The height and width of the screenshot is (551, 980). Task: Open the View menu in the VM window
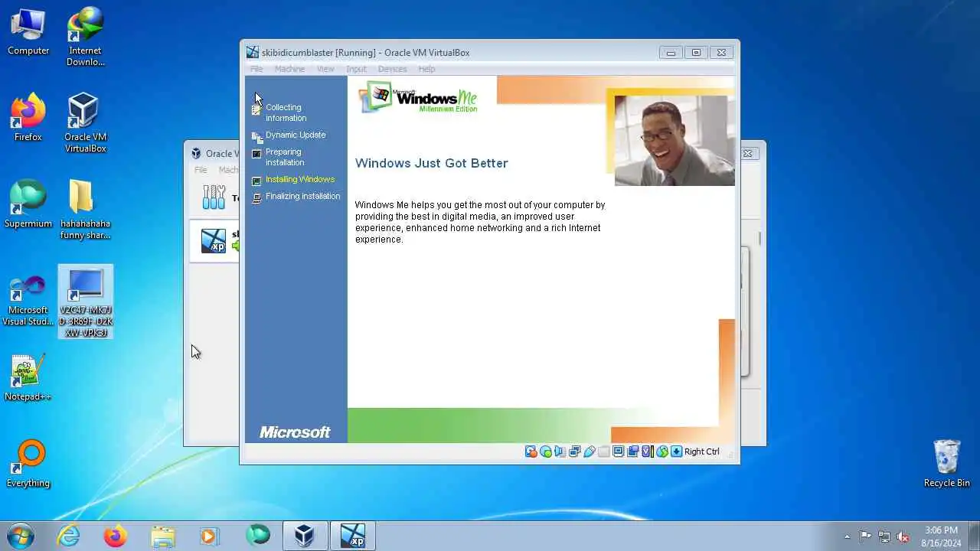(325, 69)
